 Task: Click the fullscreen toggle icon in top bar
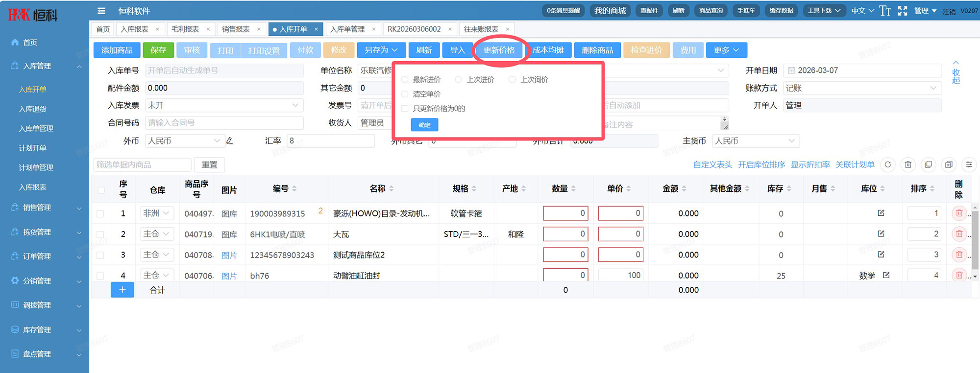pos(903,11)
